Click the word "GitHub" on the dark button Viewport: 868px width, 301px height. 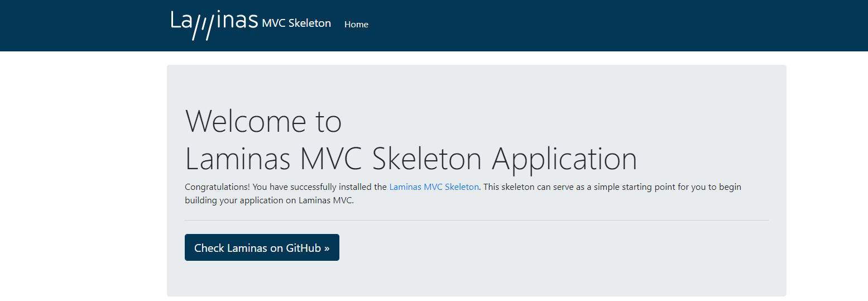point(304,248)
